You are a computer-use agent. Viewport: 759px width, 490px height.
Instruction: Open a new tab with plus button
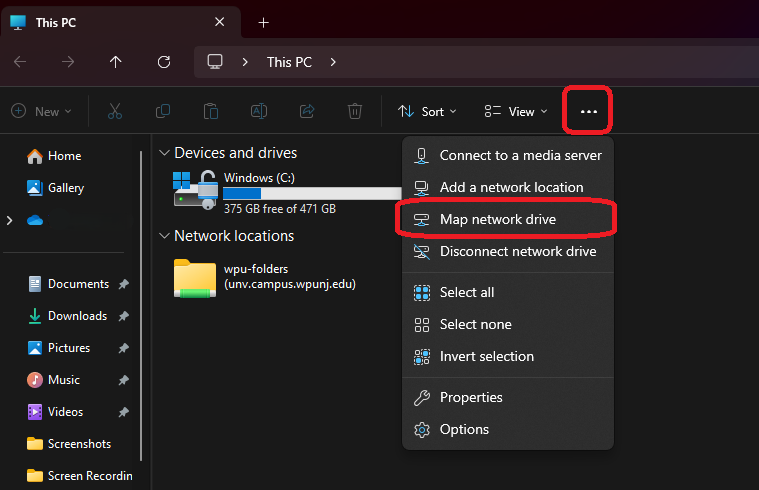(x=263, y=22)
